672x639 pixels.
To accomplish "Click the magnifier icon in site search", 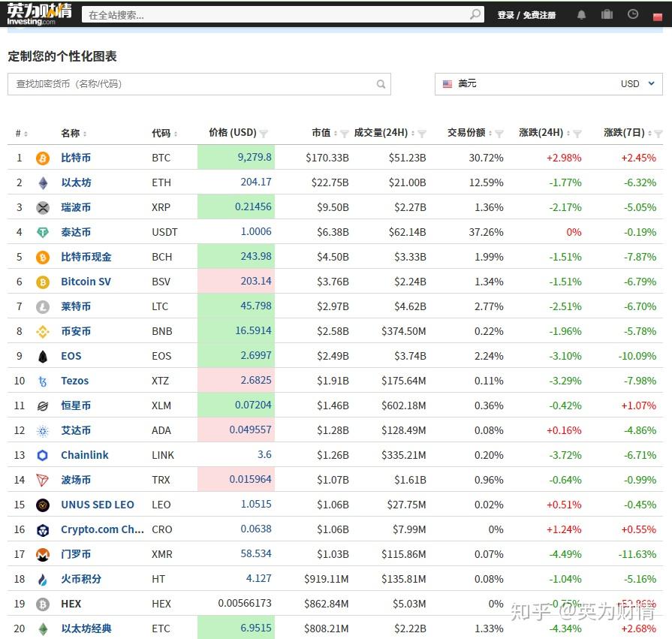I will [x=475, y=14].
